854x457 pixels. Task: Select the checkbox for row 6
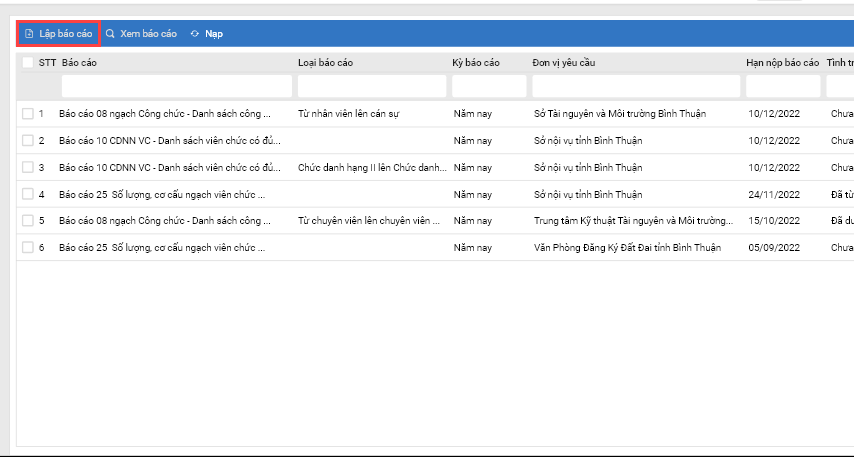pyautogui.click(x=28, y=247)
